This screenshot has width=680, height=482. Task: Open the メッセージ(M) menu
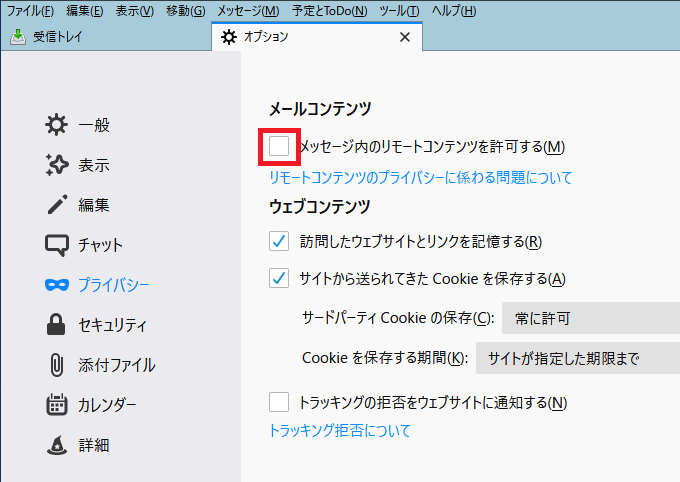click(248, 11)
